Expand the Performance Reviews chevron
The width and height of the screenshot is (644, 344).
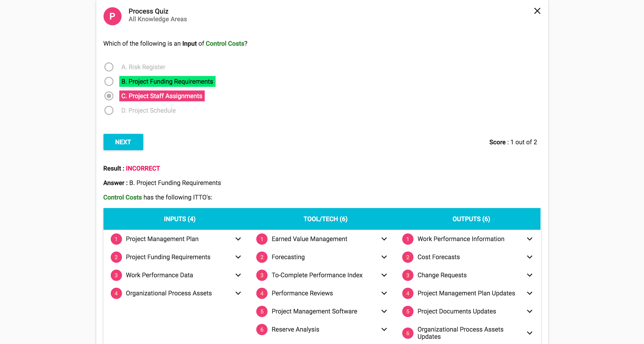pyautogui.click(x=384, y=293)
